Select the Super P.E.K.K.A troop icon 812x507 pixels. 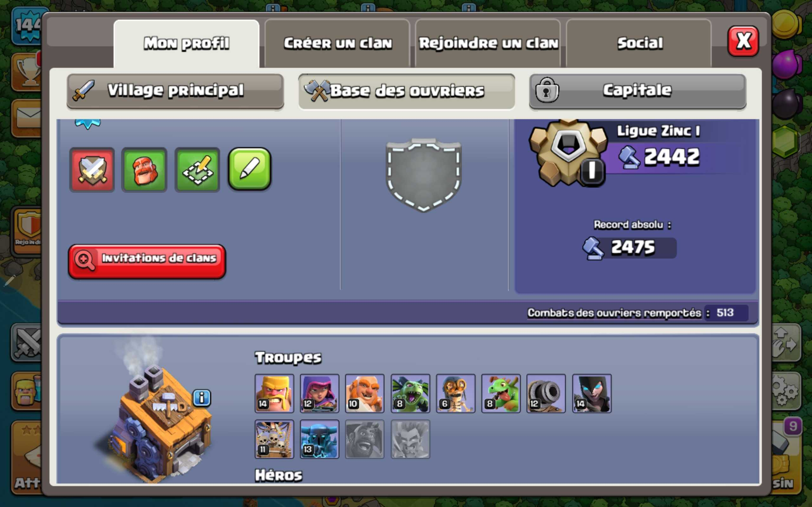tap(319, 439)
